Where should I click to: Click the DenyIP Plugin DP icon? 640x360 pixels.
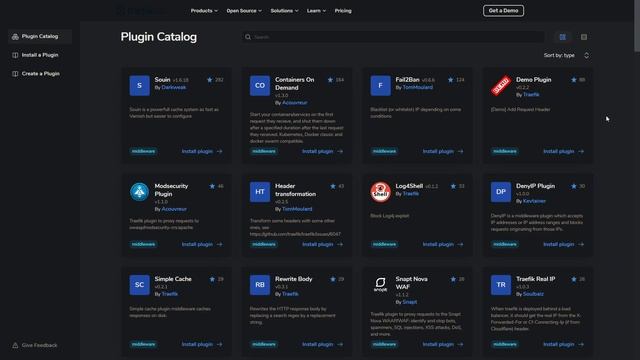pyautogui.click(x=501, y=192)
